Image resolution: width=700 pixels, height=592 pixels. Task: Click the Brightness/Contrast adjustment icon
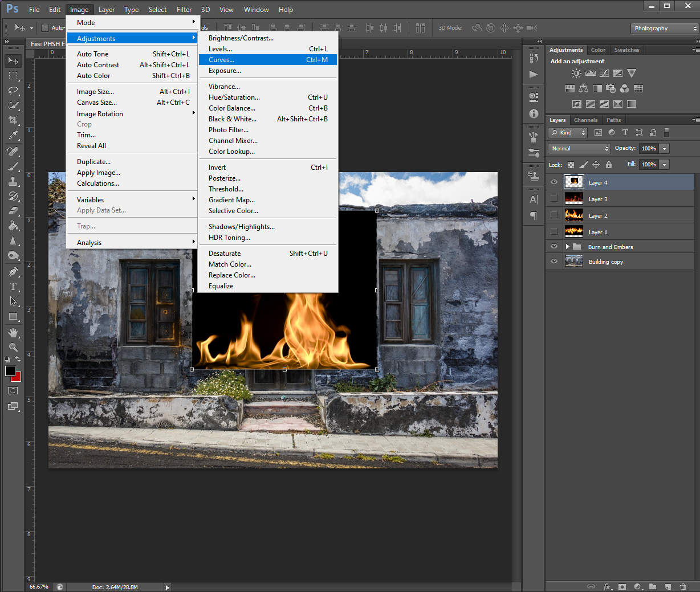(576, 74)
